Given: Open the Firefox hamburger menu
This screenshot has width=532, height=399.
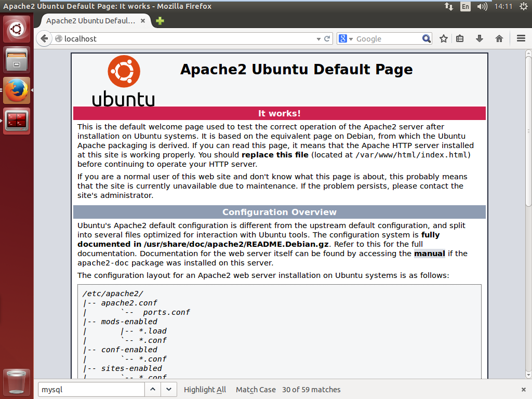Looking at the screenshot, I should [x=521, y=38].
